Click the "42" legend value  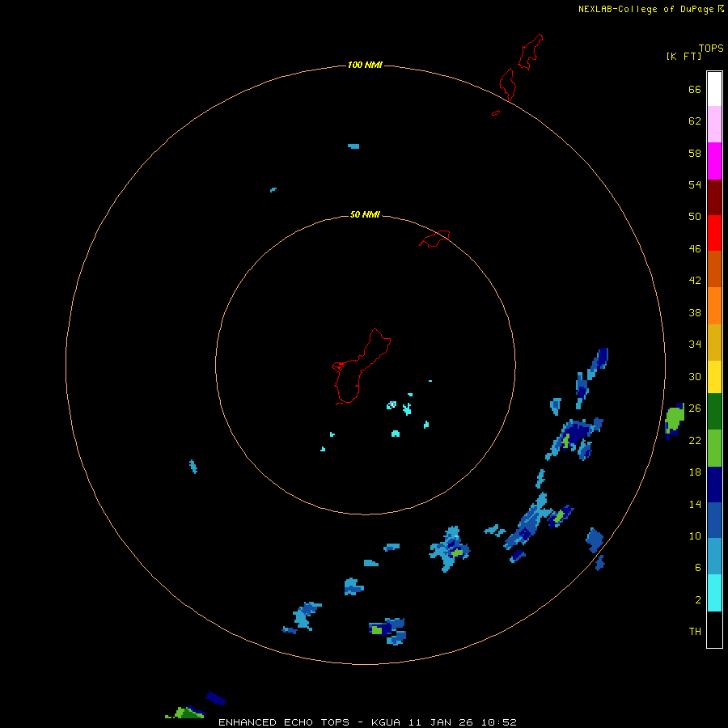click(695, 281)
